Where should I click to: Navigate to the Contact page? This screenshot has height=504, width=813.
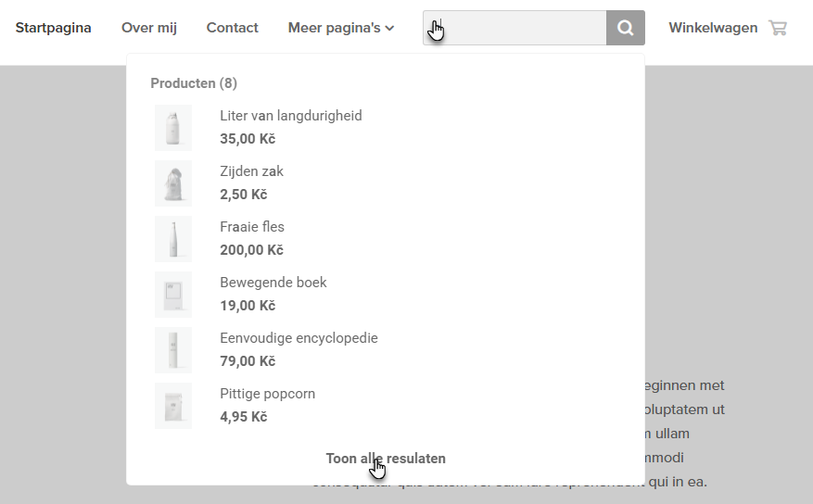click(x=233, y=28)
